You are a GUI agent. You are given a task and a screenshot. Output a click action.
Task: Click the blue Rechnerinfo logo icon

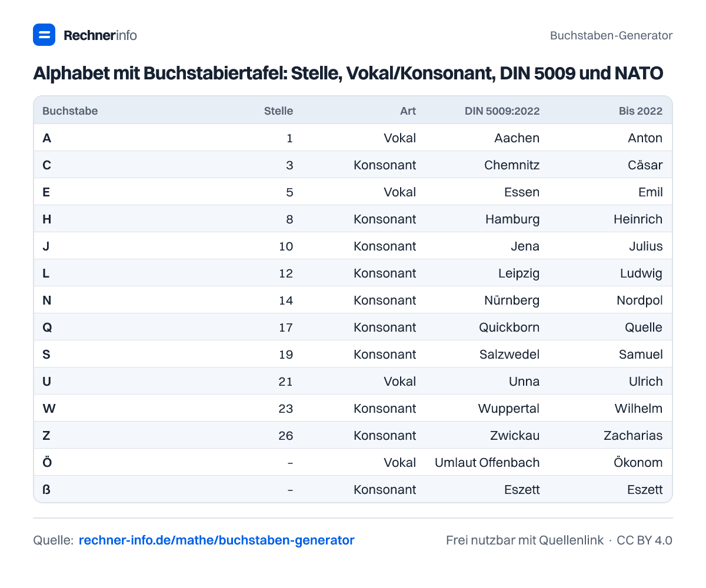[44, 35]
